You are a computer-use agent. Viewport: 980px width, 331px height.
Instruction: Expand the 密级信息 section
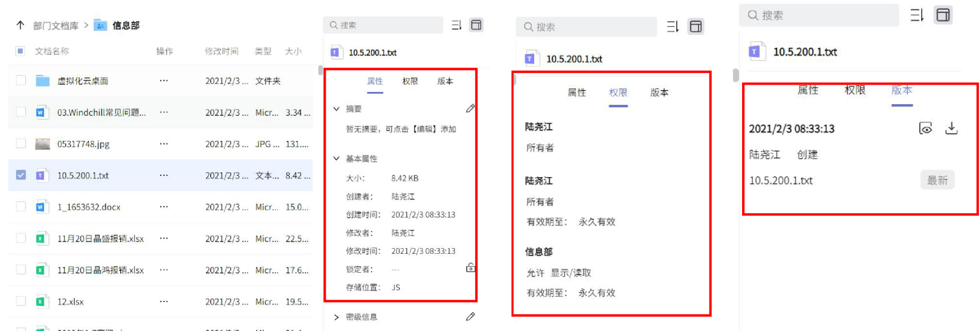coord(336,317)
